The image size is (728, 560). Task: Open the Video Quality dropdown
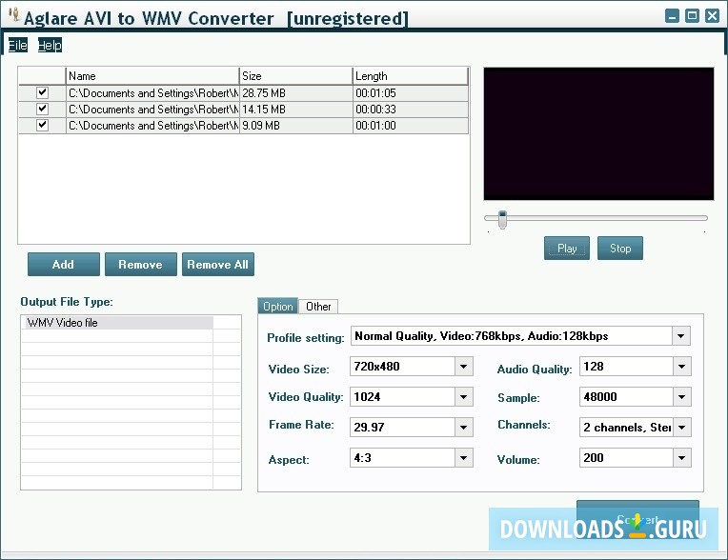[x=463, y=397]
